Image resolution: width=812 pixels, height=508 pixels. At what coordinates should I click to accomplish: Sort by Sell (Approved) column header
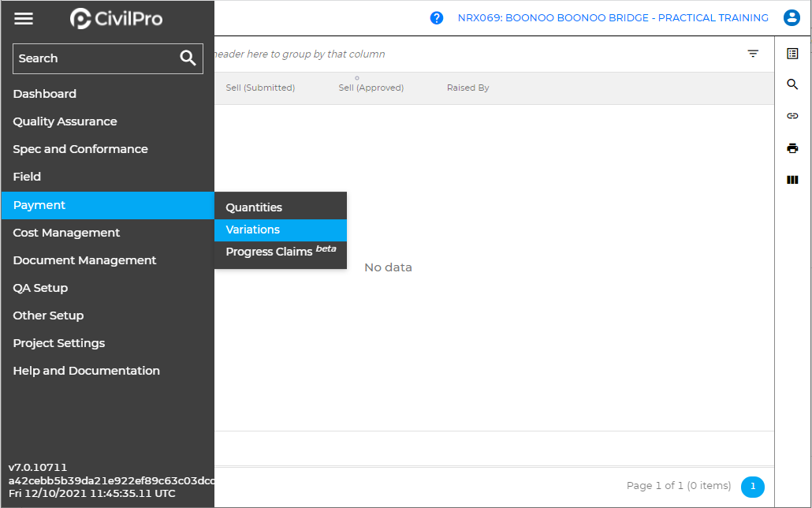coord(371,88)
